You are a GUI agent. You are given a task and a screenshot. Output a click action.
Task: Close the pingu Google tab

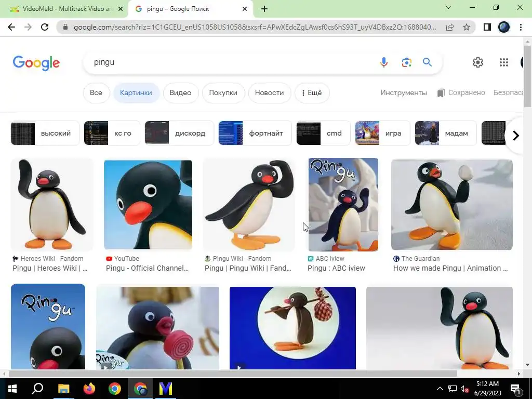(245, 9)
